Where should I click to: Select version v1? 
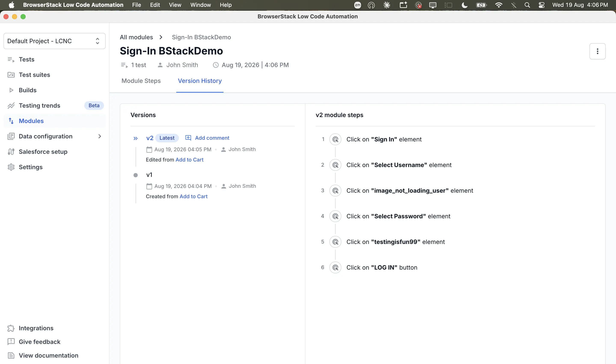tap(149, 175)
